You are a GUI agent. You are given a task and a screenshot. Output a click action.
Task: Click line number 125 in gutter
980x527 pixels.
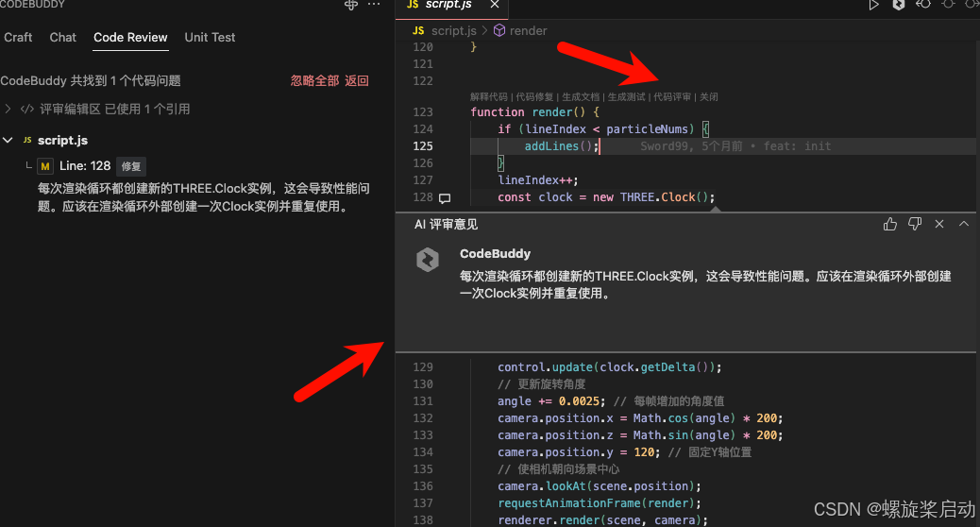pyautogui.click(x=423, y=146)
